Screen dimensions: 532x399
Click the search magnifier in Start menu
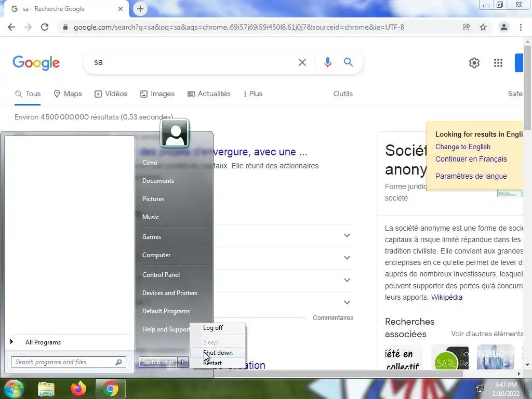tap(119, 362)
